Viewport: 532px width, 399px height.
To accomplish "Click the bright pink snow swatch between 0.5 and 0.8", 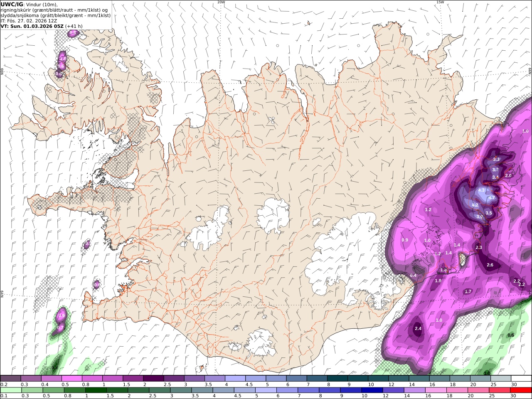I will coord(71,379).
